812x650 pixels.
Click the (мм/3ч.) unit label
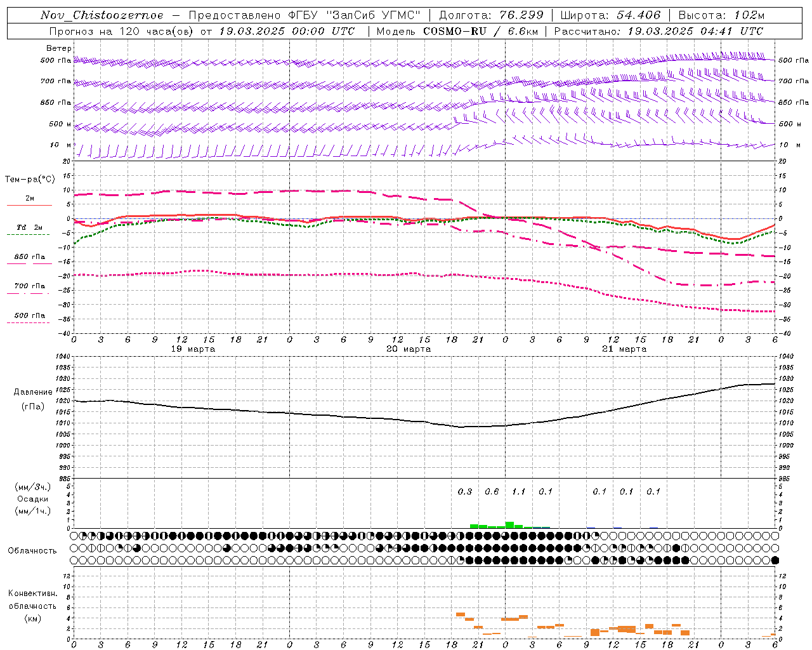tap(33, 487)
